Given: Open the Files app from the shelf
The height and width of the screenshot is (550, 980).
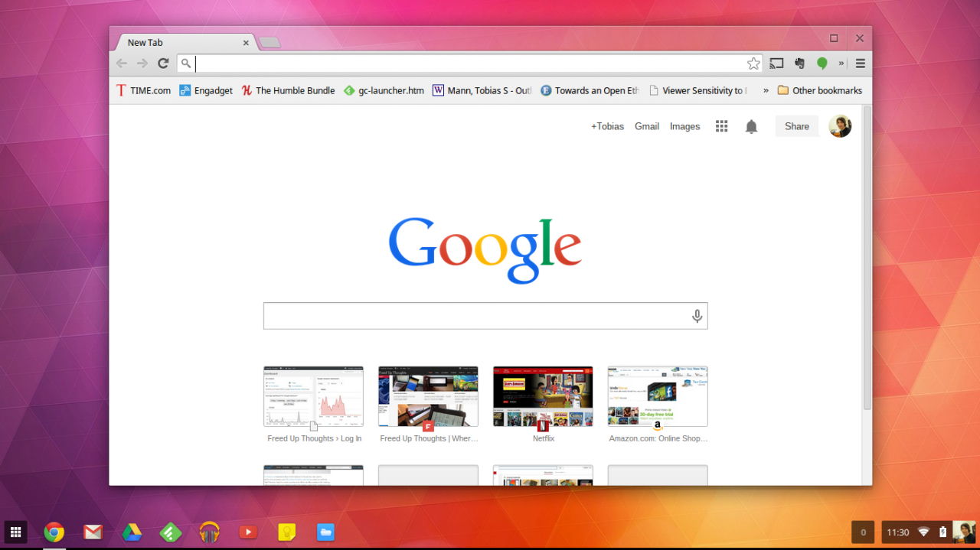Looking at the screenshot, I should click(x=325, y=532).
